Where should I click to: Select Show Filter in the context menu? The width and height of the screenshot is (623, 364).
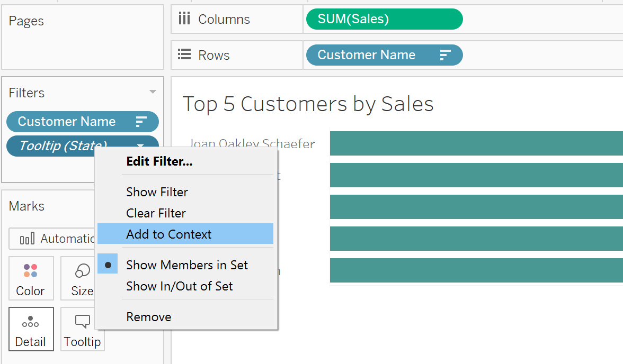(x=185, y=192)
